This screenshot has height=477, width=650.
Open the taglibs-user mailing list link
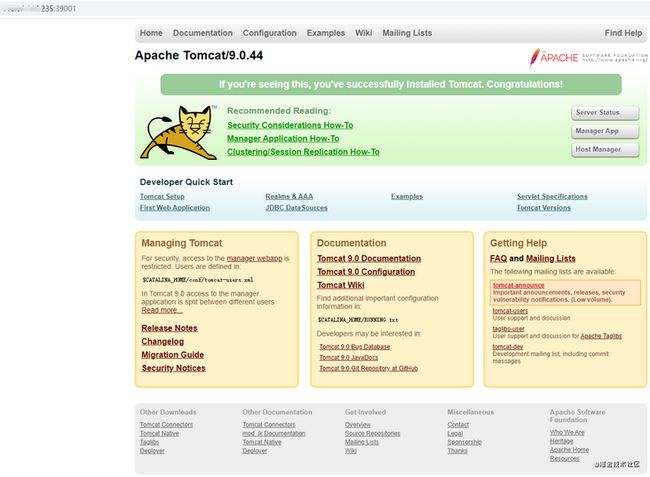click(x=509, y=329)
